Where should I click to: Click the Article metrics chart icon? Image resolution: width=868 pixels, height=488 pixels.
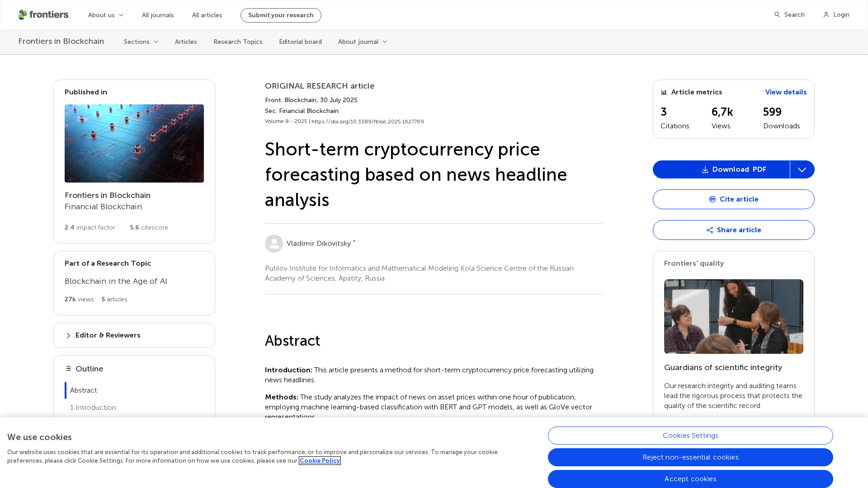(x=664, y=92)
